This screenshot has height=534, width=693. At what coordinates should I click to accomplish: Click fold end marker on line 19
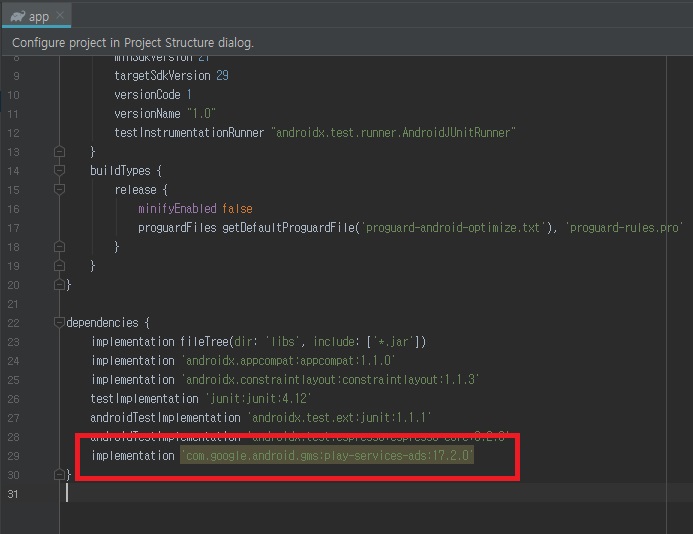(59, 265)
